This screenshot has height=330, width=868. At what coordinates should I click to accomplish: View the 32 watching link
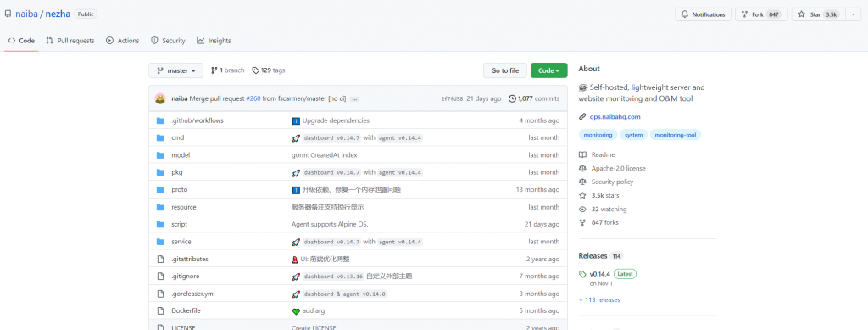[603, 210]
